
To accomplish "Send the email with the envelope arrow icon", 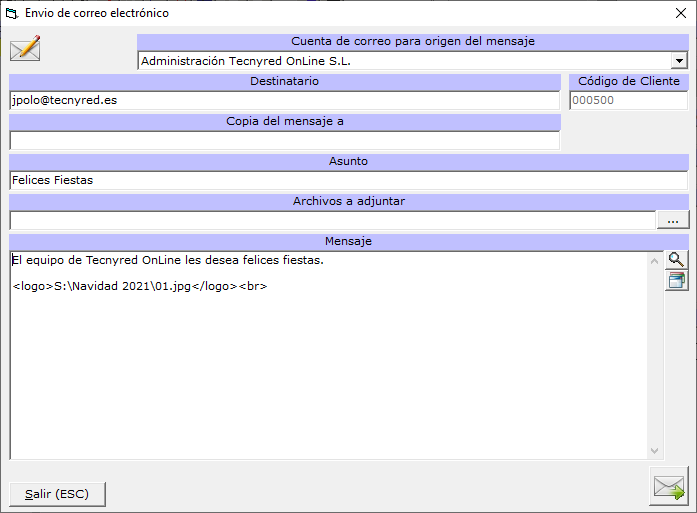I will [x=669, y=487].
